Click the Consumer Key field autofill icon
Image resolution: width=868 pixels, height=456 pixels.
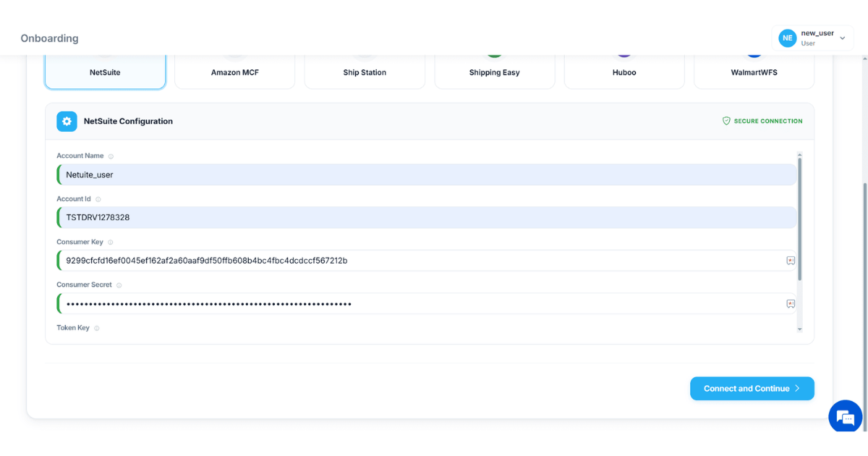click(x=791, y=261)
